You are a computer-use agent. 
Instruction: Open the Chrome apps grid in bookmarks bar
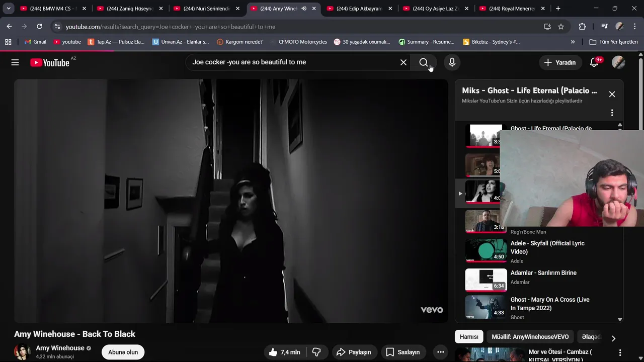coord(8,42)
